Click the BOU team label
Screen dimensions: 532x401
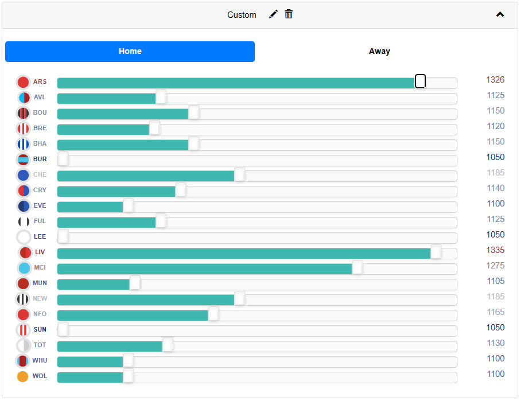(40, 112)
